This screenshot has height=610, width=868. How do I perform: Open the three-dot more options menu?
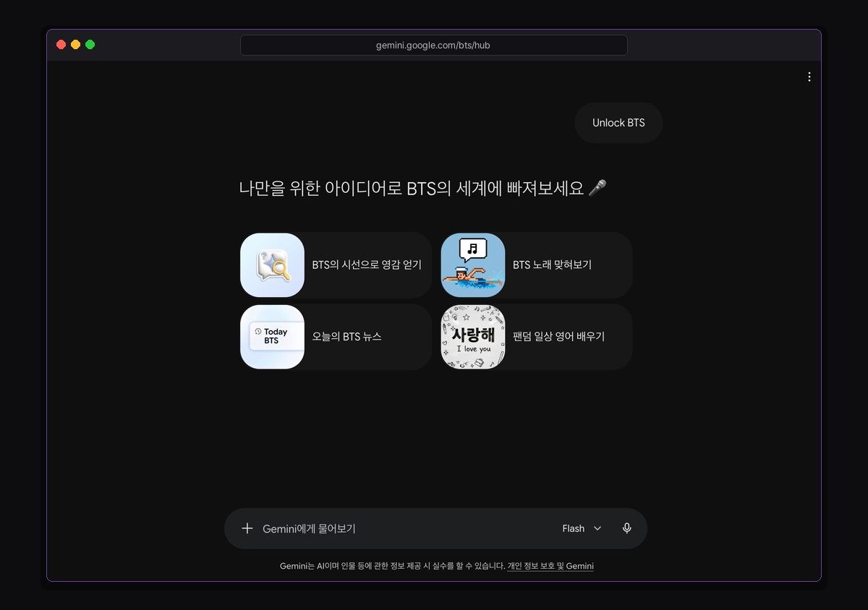[809, 77]
